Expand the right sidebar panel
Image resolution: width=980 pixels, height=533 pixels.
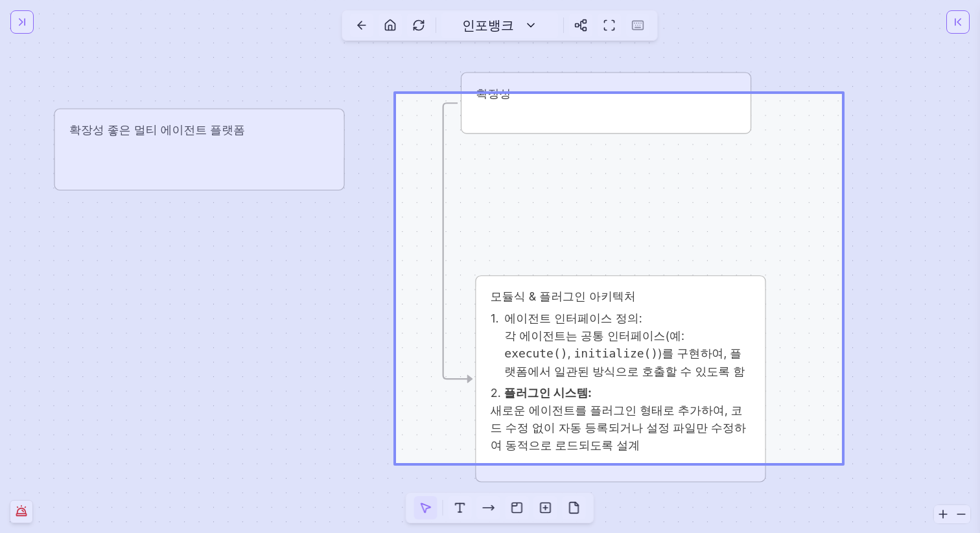(957, 22)
